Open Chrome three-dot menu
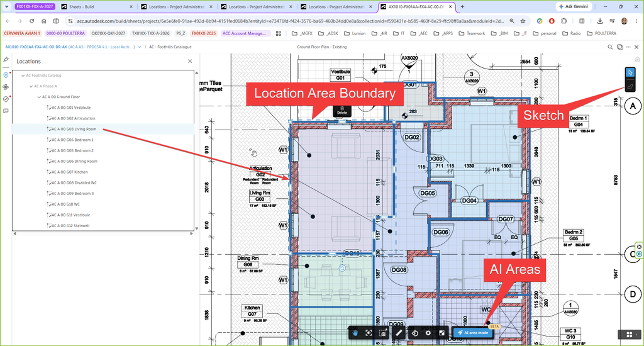Viewport: 644px width, 346px height. (x=636, y=21)
